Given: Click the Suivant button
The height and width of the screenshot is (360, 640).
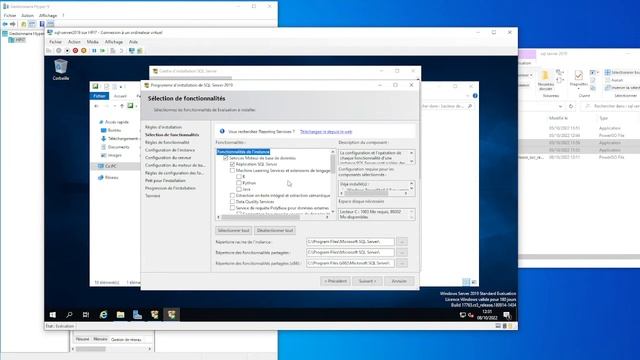Looking at the screenshot, I should point(367,281).
